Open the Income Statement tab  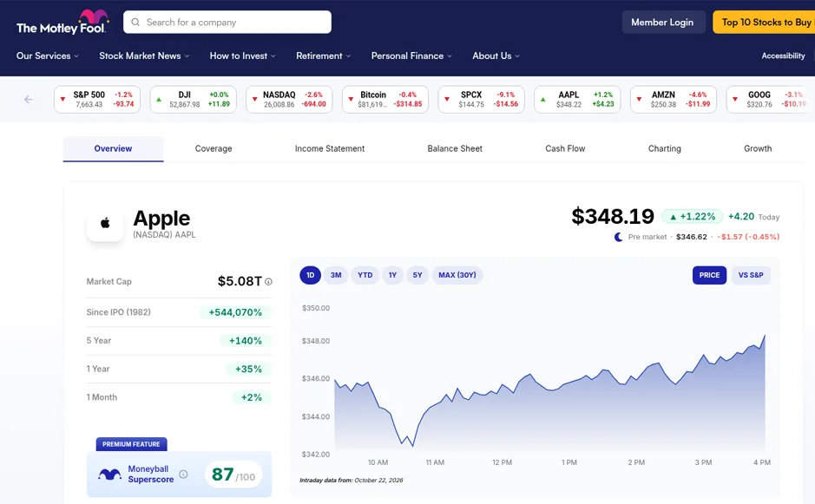pos(330,148)
